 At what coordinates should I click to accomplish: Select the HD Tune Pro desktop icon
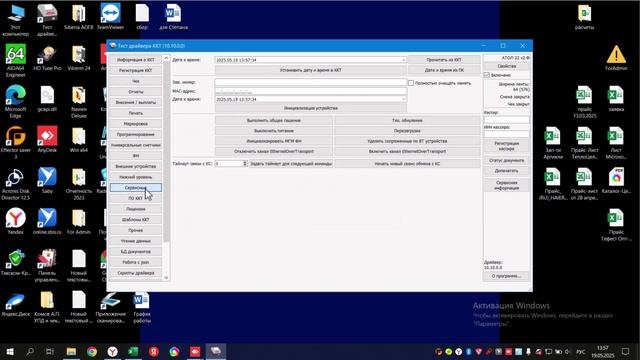coord(47,58)
